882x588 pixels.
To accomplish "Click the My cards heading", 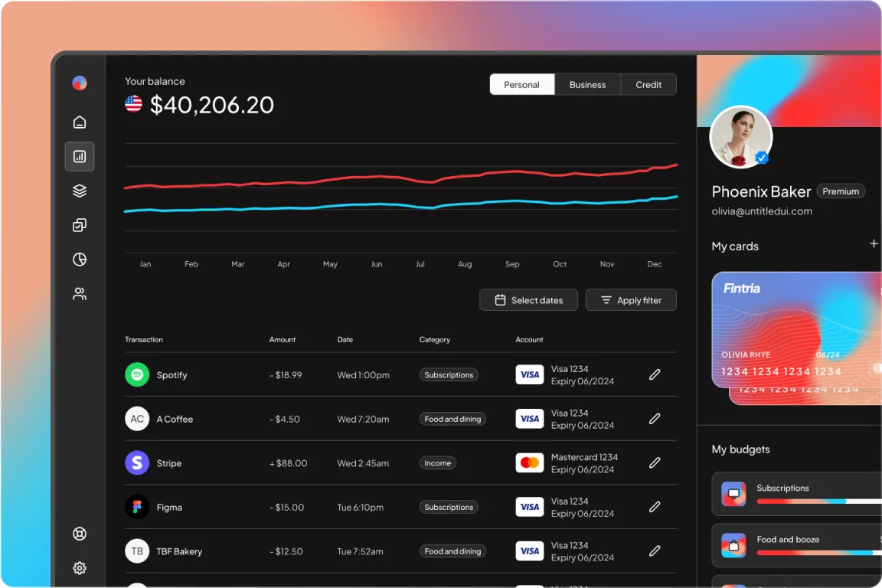I will click(x=735, y=246).
